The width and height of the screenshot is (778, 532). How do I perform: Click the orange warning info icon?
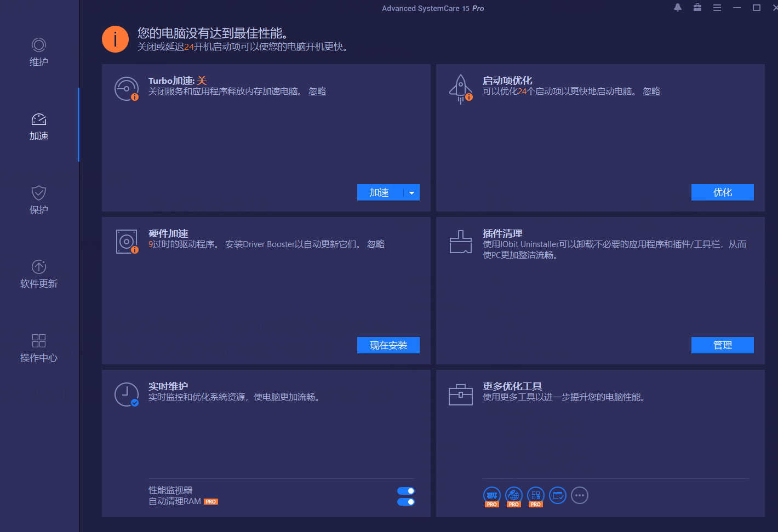(x=115, y=39)
